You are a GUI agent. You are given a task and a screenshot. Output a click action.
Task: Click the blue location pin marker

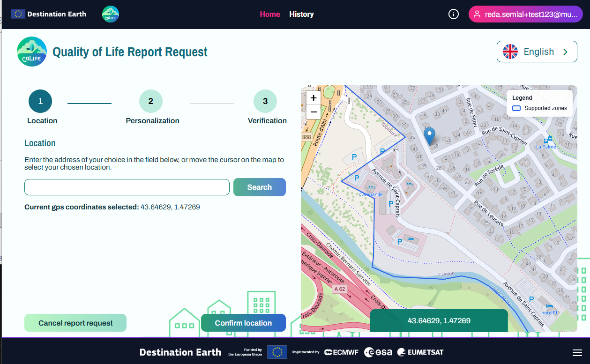point(429,136)
